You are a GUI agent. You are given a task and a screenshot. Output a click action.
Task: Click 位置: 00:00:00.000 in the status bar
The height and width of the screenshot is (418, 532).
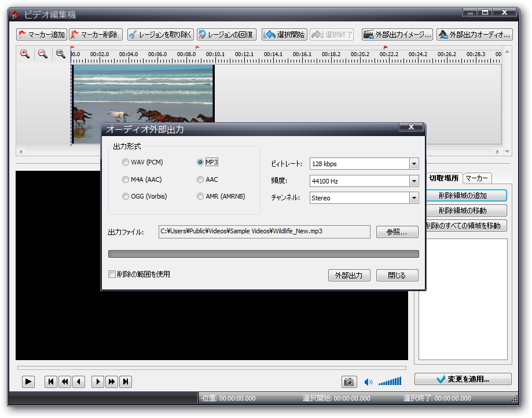[x=229, y=398]
